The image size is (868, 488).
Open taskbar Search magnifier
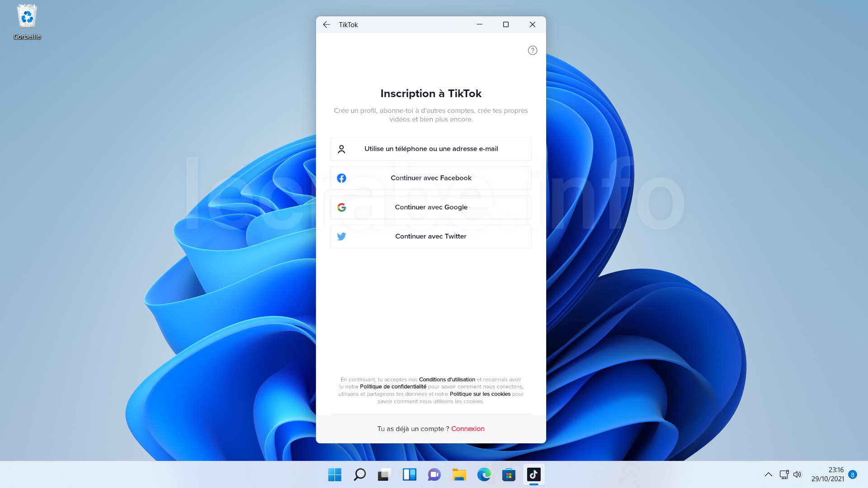pyautogui.click(x=359, y=474)
